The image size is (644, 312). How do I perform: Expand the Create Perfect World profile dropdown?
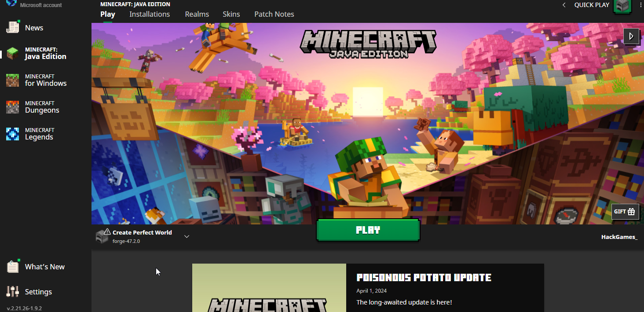pyautogui.click(x=187, y=236)
